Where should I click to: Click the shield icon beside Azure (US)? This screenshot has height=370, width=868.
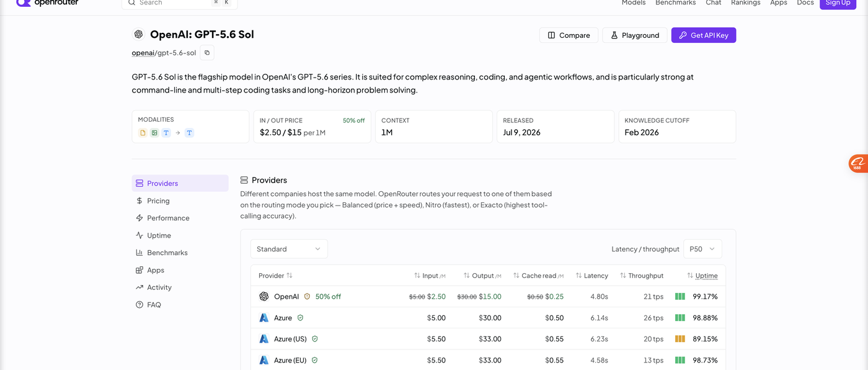coord(314,339)
